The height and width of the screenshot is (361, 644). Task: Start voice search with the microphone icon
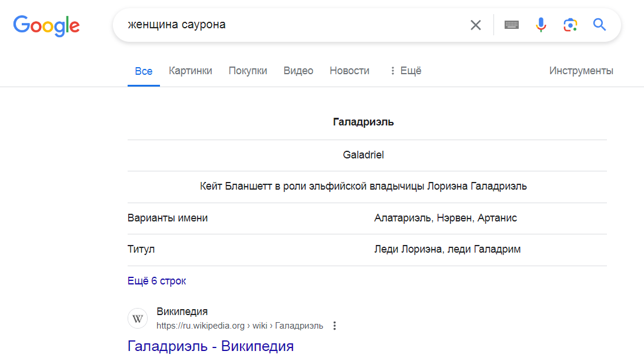[541, 25]
